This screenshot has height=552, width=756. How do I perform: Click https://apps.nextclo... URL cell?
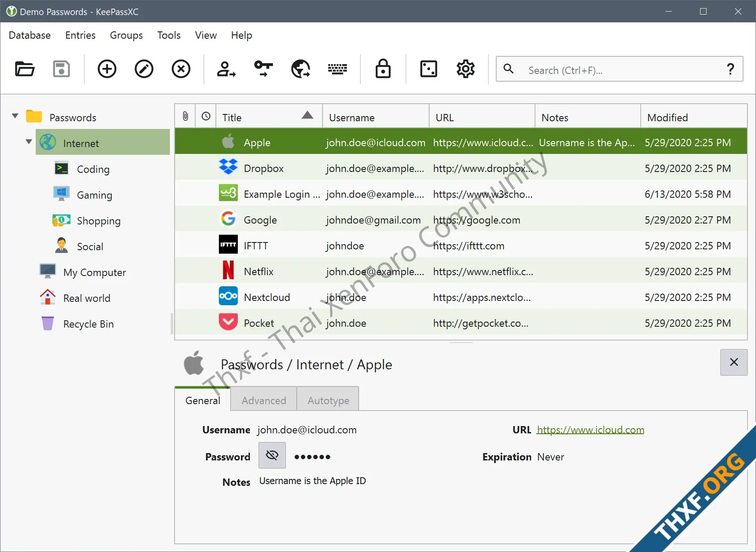coord(482,297)
